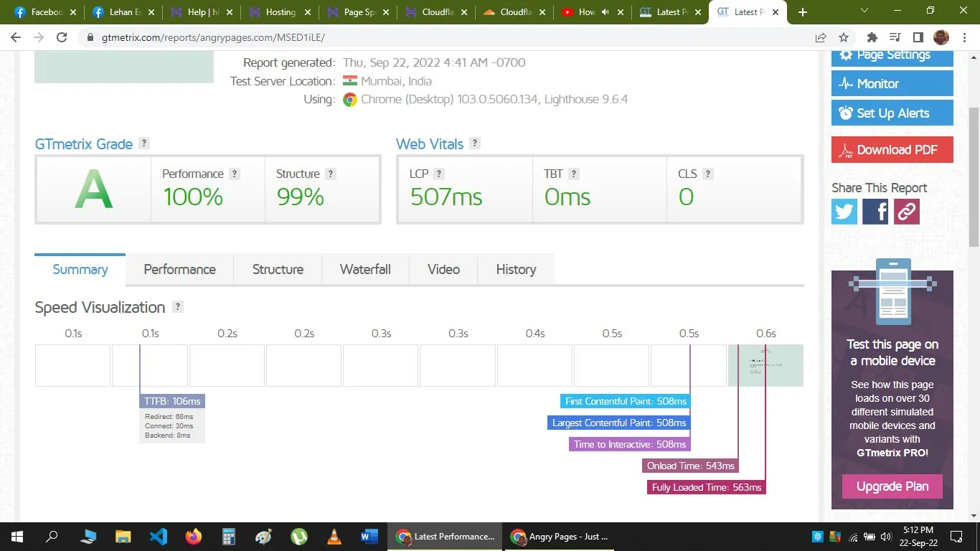Switch to the History tab
The image size is (980, 551).
click(x=516, y=269)
